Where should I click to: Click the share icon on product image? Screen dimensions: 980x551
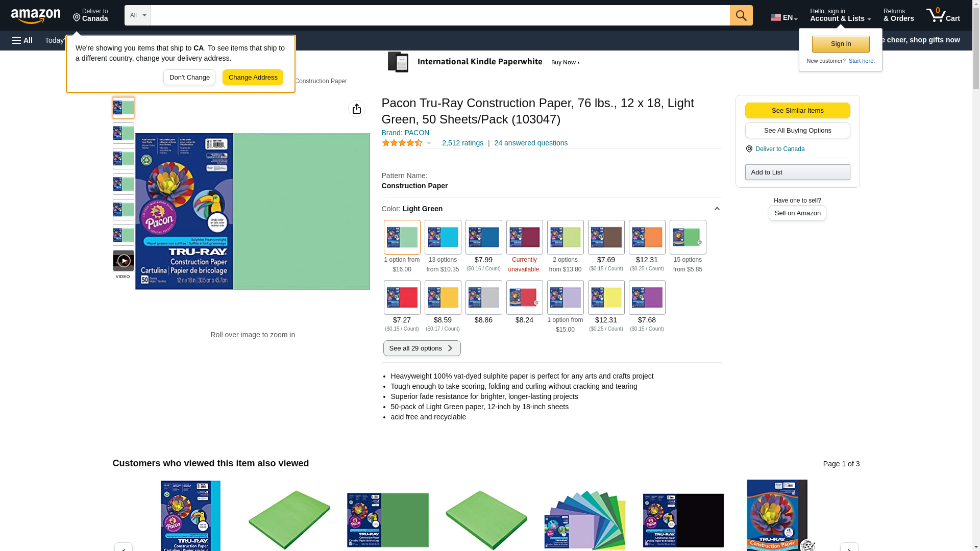pyautogui.click(x=356, y=109)
